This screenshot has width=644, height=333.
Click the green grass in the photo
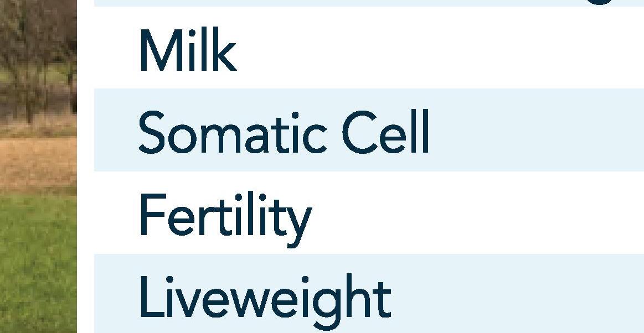[x=38, y=262]
